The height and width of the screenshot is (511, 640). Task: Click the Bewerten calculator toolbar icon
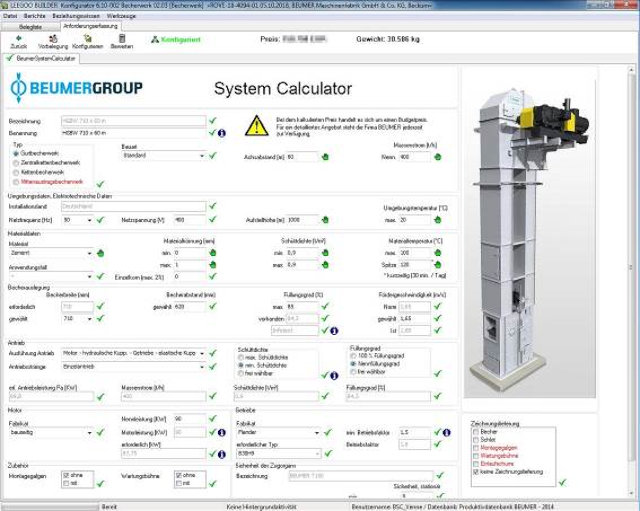click(122, 38)
